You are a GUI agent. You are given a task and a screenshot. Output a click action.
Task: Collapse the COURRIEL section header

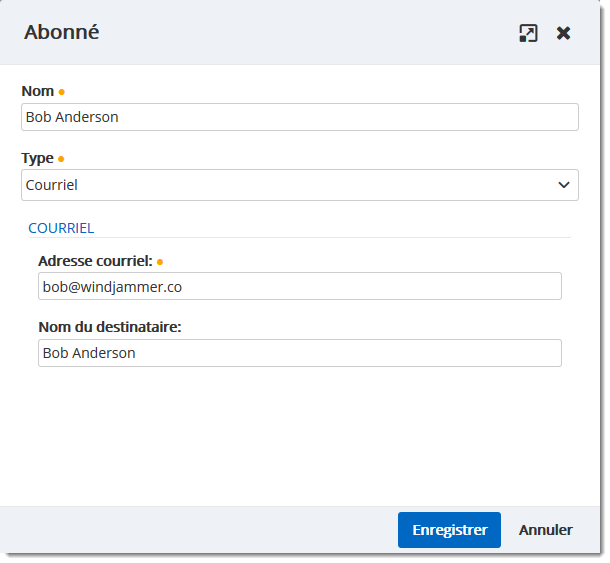61,228
